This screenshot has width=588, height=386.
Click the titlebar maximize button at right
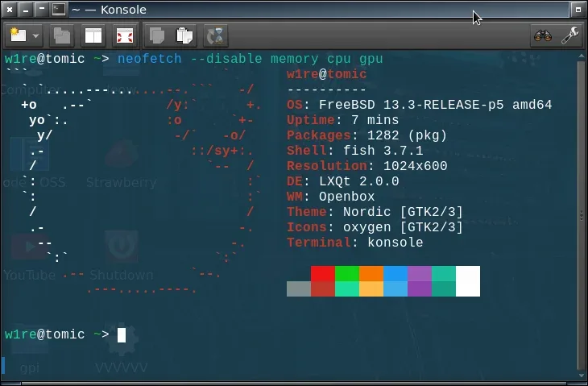[578, 10]
